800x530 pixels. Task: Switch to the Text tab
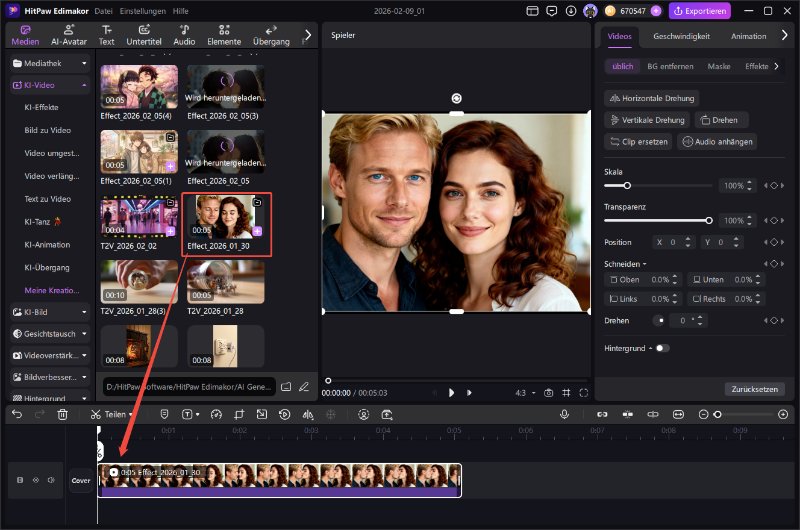tap(107, 35)
